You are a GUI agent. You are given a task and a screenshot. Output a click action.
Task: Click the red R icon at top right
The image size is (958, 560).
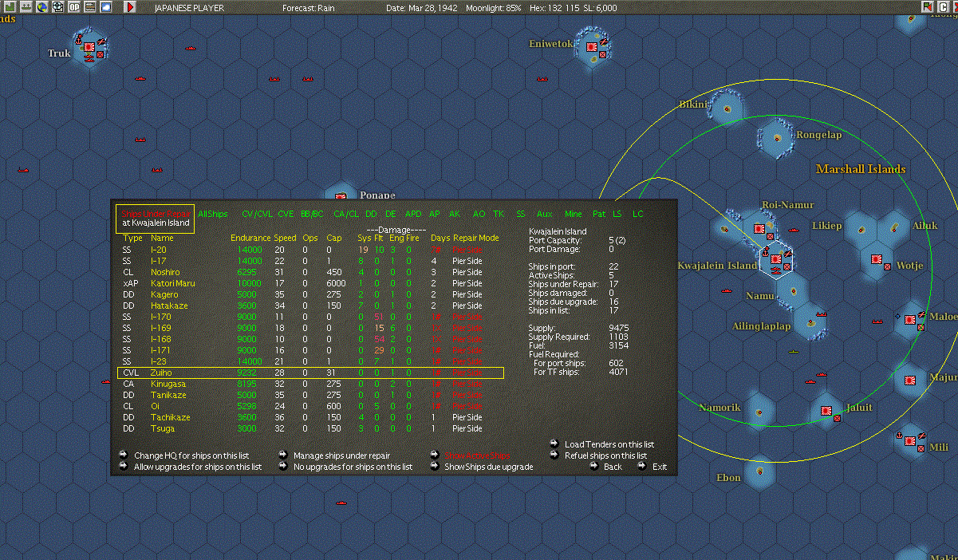(928, 7)
